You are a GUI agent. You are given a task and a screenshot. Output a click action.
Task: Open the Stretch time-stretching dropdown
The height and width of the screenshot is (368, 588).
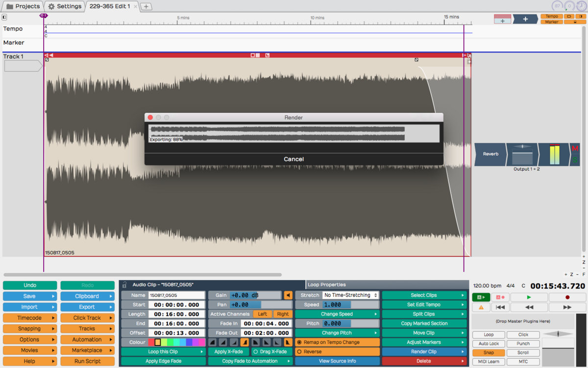[351, 295]
